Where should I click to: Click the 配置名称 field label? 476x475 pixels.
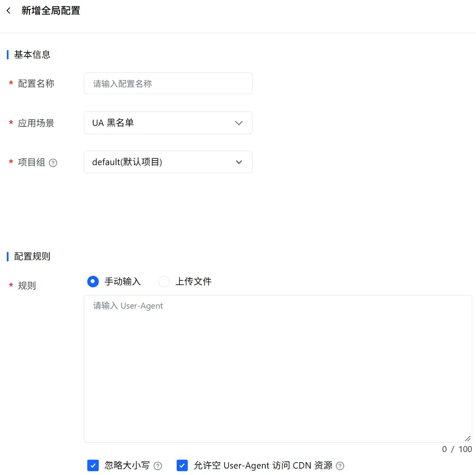(x=36, y=83)
